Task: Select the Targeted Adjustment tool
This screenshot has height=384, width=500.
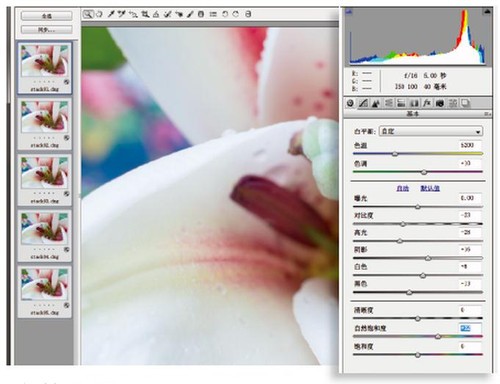Action: tap(133, 14)
